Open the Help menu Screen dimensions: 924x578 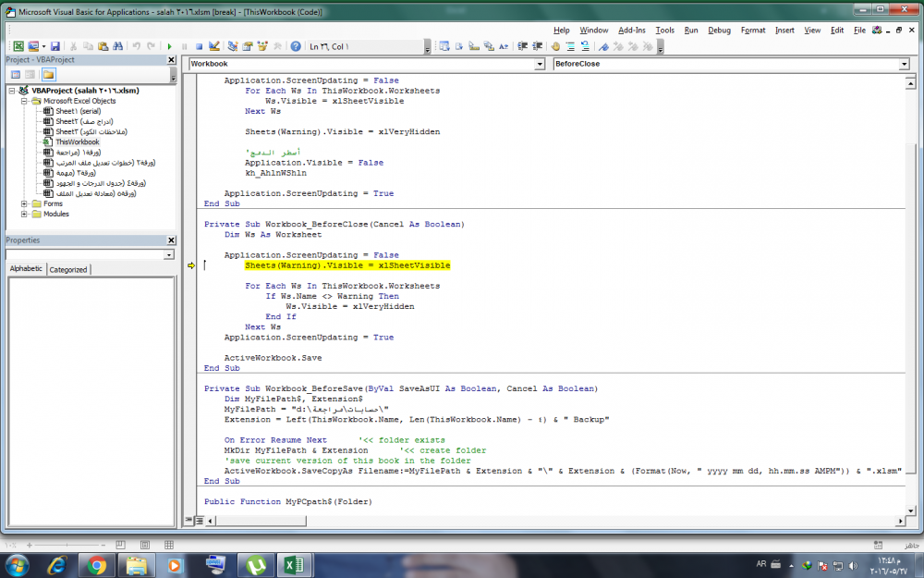pyautogui.click(x=562, y=31)
